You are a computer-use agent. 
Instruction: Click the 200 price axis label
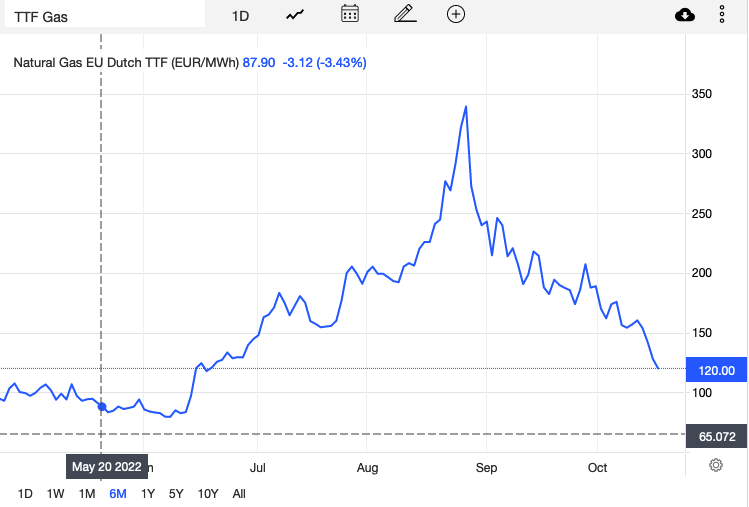(701, 273)
